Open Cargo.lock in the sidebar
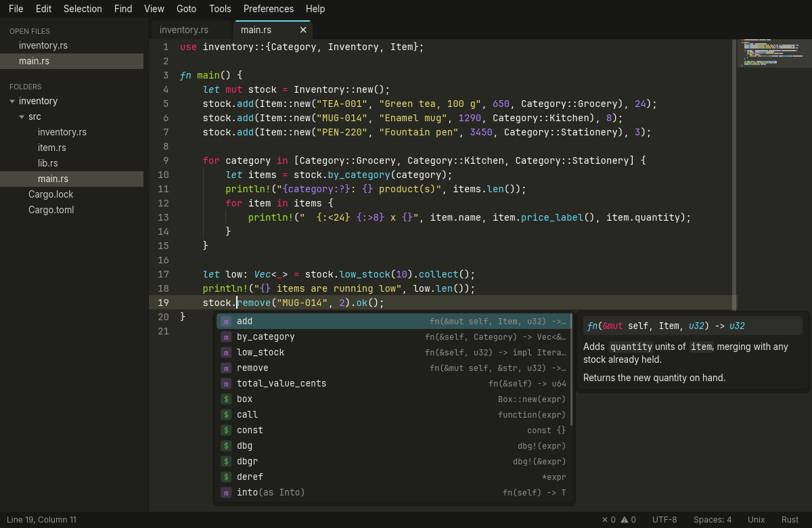The height and width of the screenshot is (528, 812). (x=72, y=194)
